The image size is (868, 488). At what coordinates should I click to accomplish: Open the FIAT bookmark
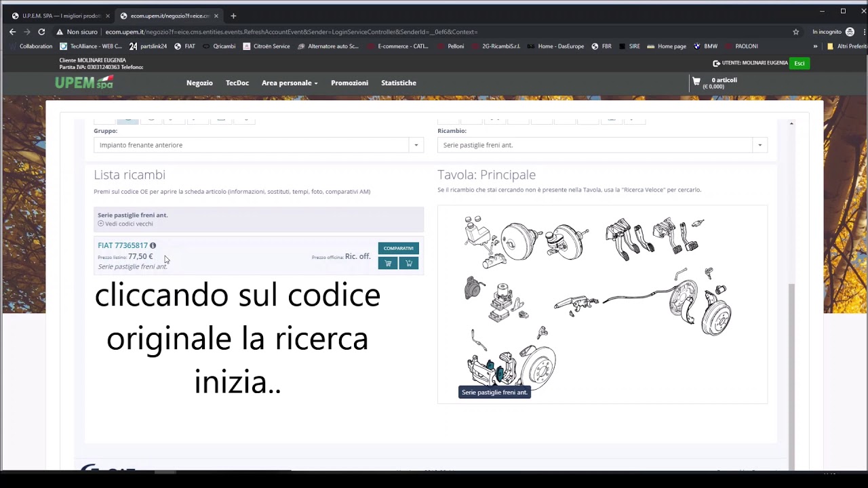(184, 46)
